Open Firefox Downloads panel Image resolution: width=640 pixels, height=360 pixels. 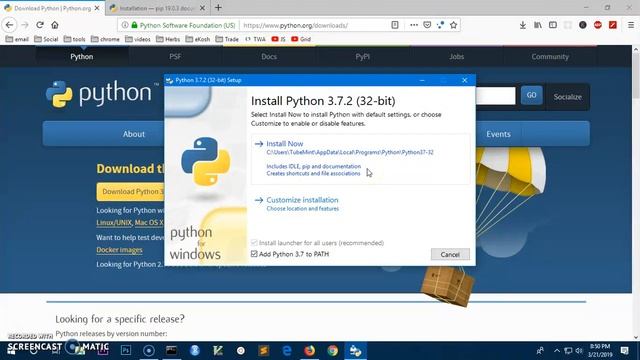(x=522, y=25)
